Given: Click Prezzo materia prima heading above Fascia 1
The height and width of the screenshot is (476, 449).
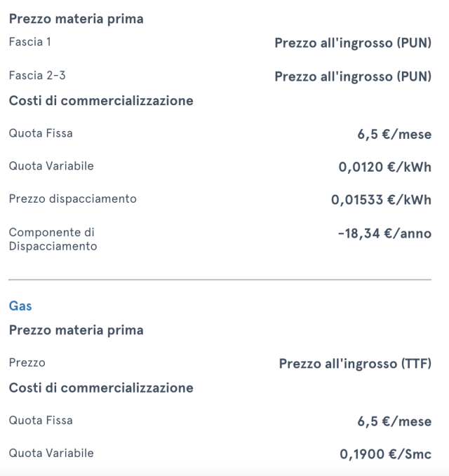Looking at the screenshot, I should coord(76,19).
